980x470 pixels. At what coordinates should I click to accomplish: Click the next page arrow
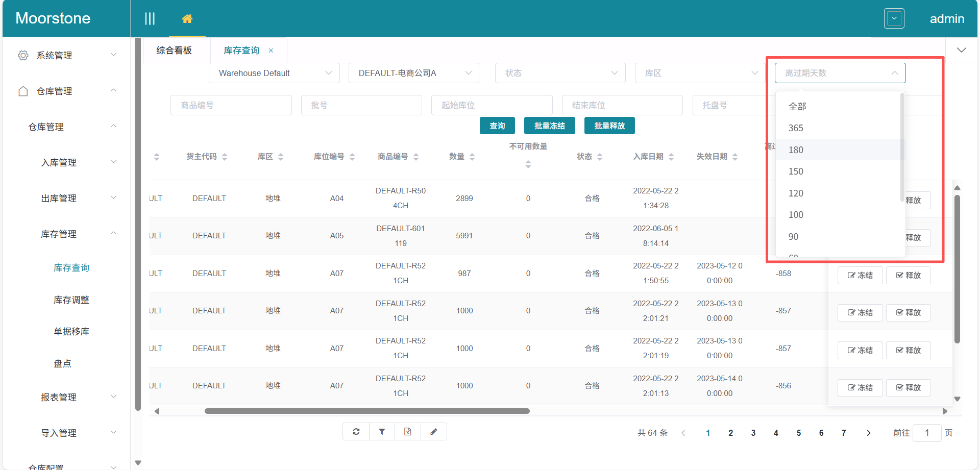[x=868, y=433]
